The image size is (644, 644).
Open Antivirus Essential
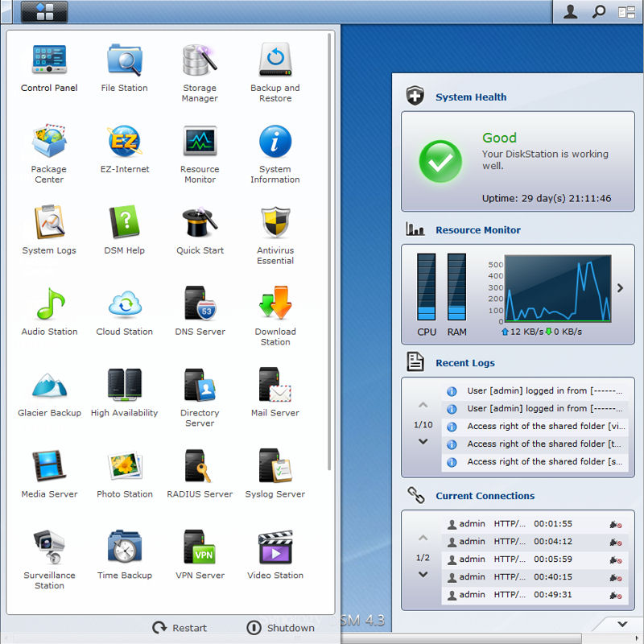click(275, 235)
